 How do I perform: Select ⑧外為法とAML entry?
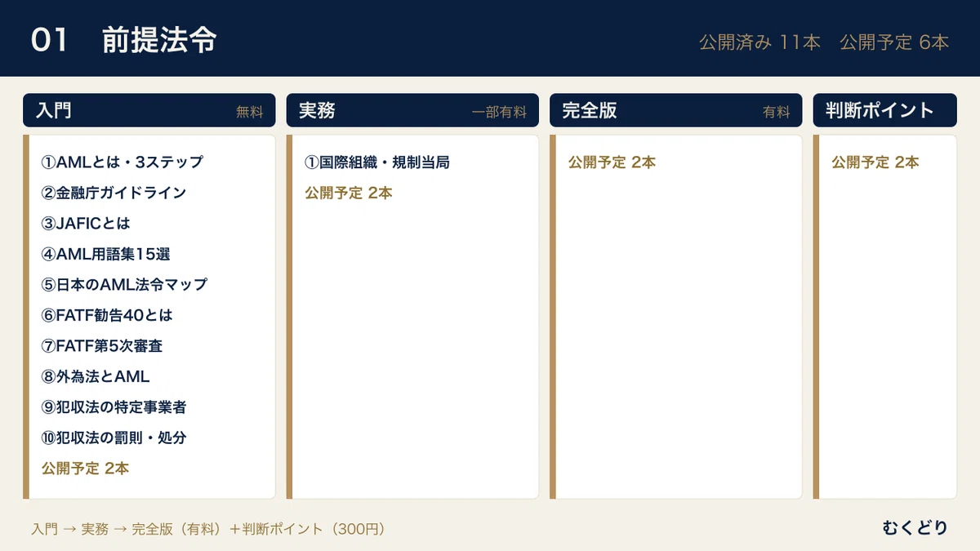click(x=96, y=376)
